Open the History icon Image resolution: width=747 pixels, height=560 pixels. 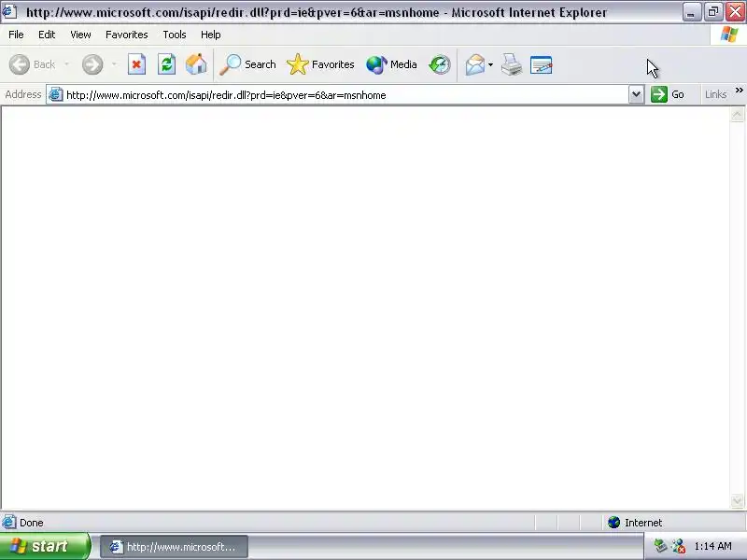click(439, 64)
